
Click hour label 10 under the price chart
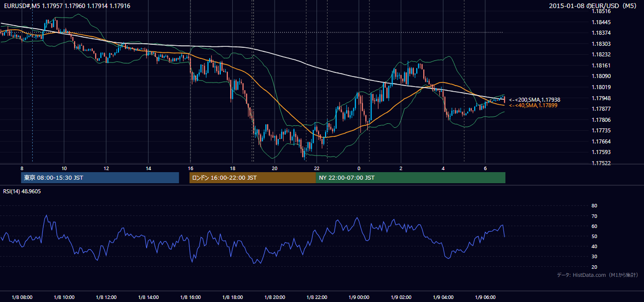tap(64, 168)
